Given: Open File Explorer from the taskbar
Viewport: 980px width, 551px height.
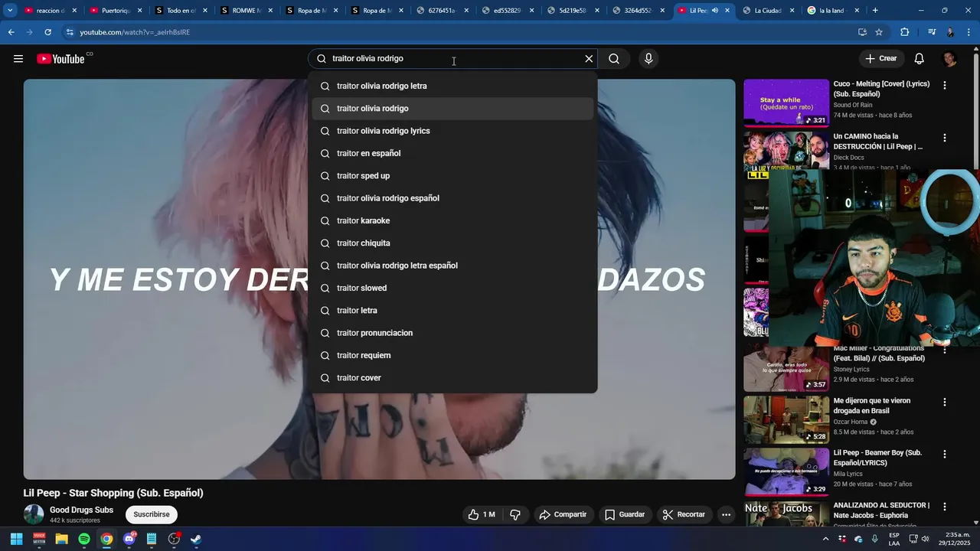Looking at the screenshot, I should (62, 539).
